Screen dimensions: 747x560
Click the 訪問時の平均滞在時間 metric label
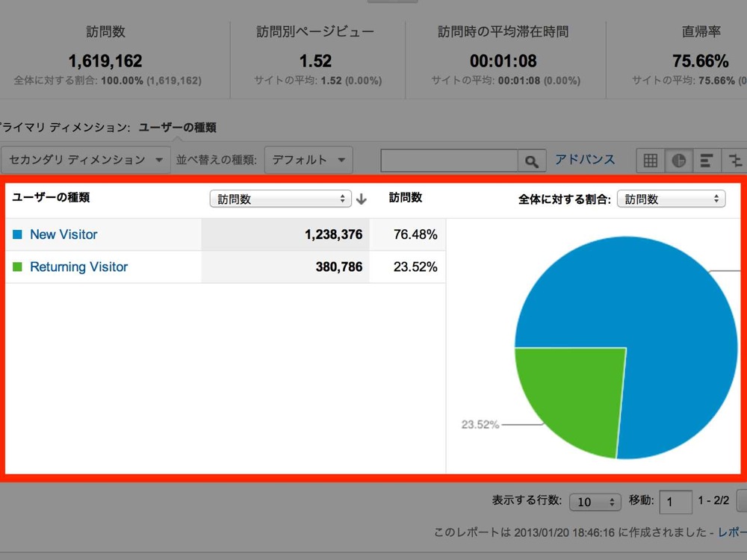tap(503, 32)
